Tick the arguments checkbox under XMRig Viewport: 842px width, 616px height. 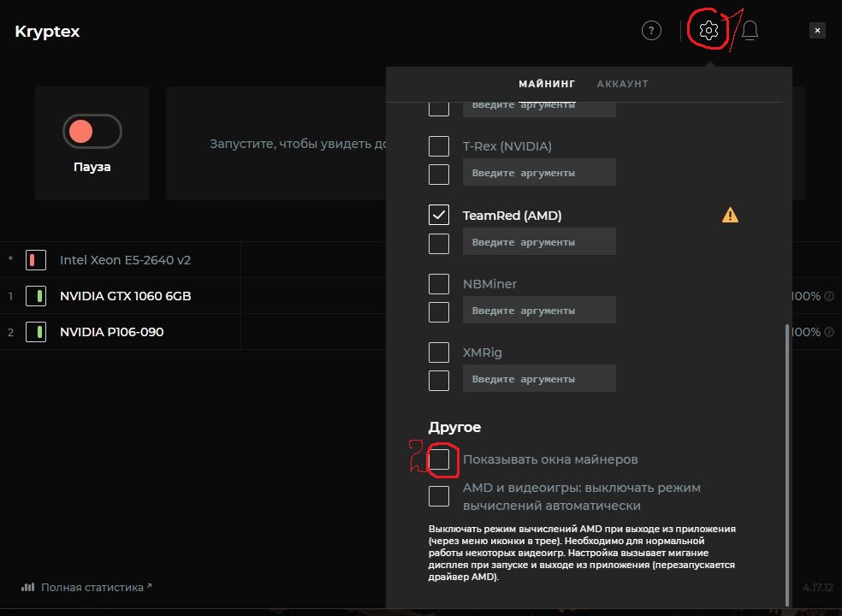[x=439, y=380]
